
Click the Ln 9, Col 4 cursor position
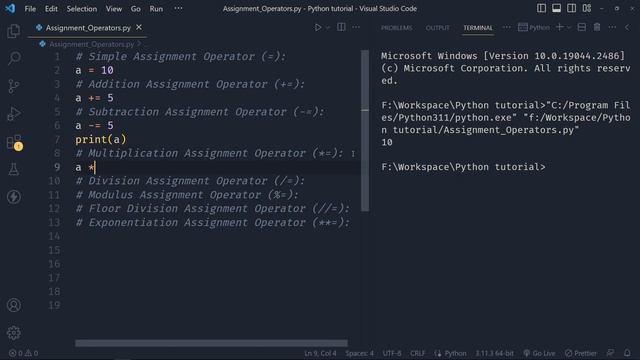tap(320, 353)
